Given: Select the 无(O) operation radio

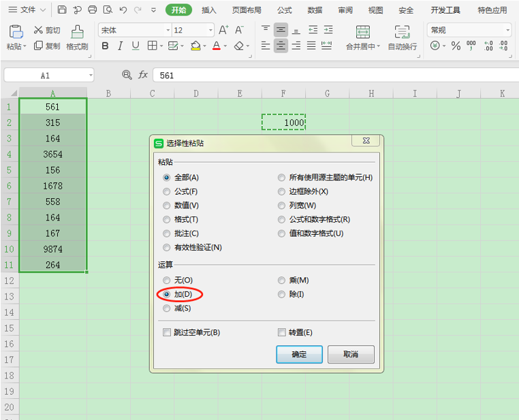Looking at the screenshot, I should 167,280.
